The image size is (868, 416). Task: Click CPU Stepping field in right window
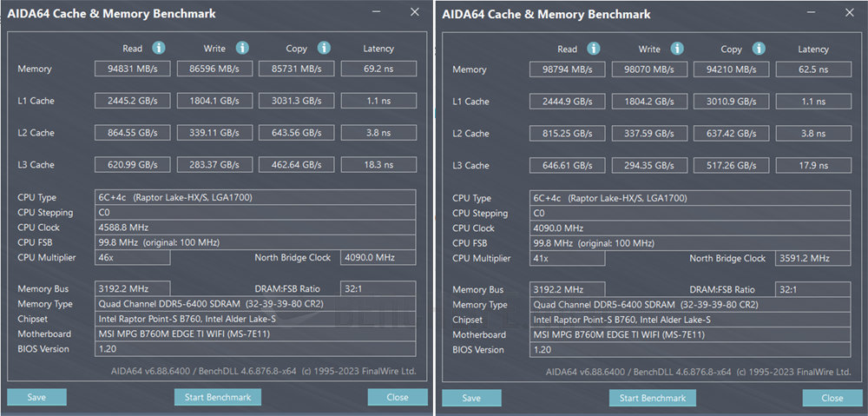690,213
